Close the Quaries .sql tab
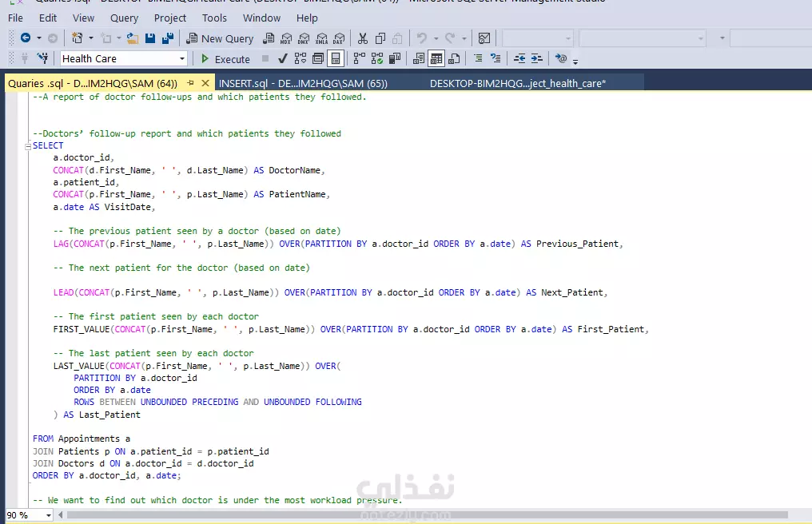 click(205, 83)
